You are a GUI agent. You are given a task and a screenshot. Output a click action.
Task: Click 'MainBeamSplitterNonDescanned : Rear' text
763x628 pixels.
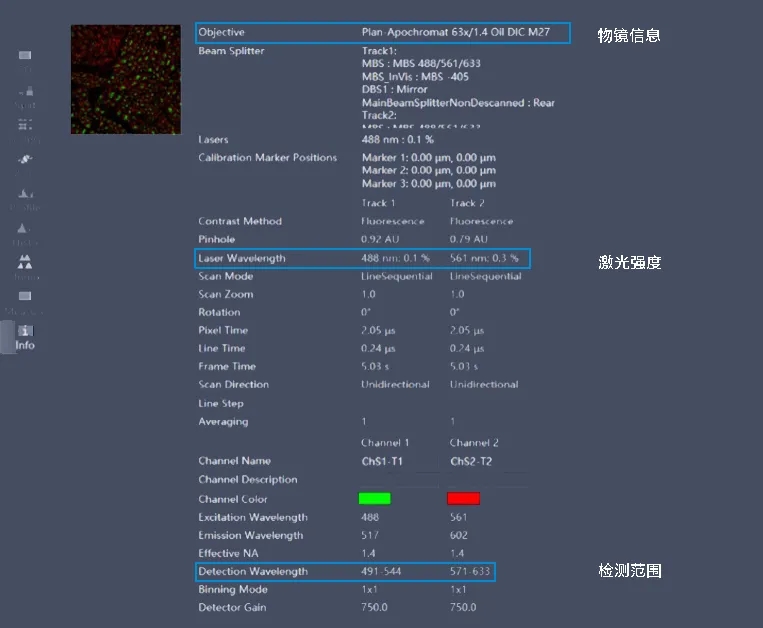[458, 103]
